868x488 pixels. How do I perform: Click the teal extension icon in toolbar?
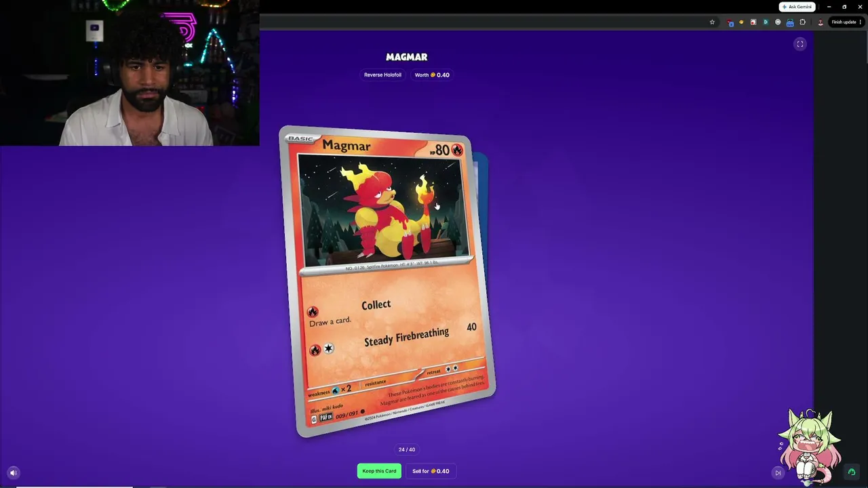pos(766,22)
